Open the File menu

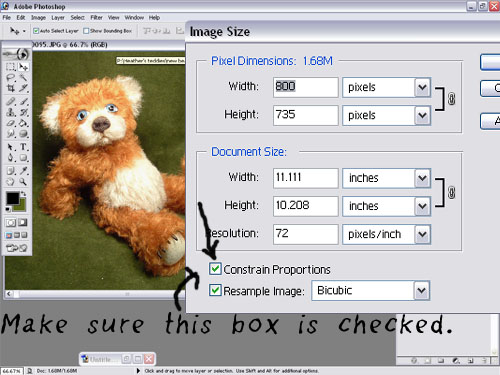[x=7, y=17]
